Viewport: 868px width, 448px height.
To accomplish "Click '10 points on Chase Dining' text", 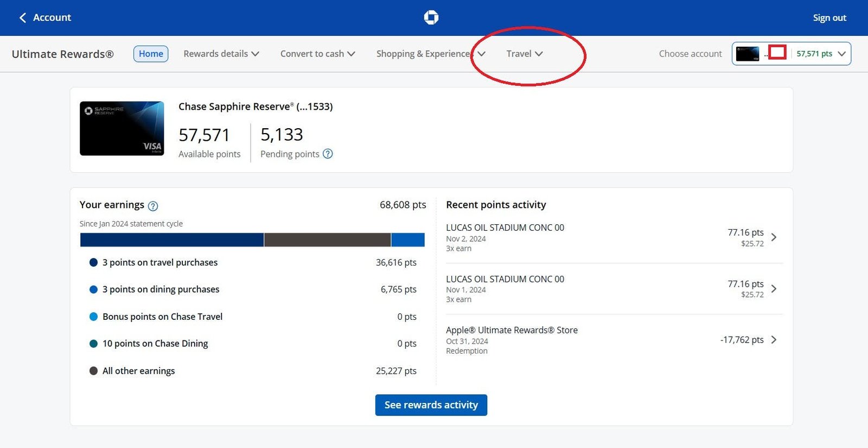I will click(x=155, y=344).
